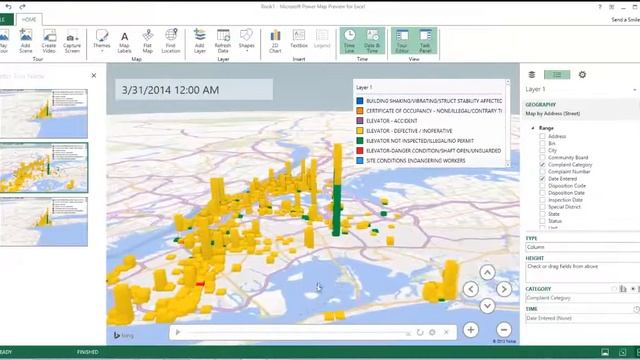The image size is (640, 360).
Task: Toggle the Task Panel
Action: tap(425, 41)
